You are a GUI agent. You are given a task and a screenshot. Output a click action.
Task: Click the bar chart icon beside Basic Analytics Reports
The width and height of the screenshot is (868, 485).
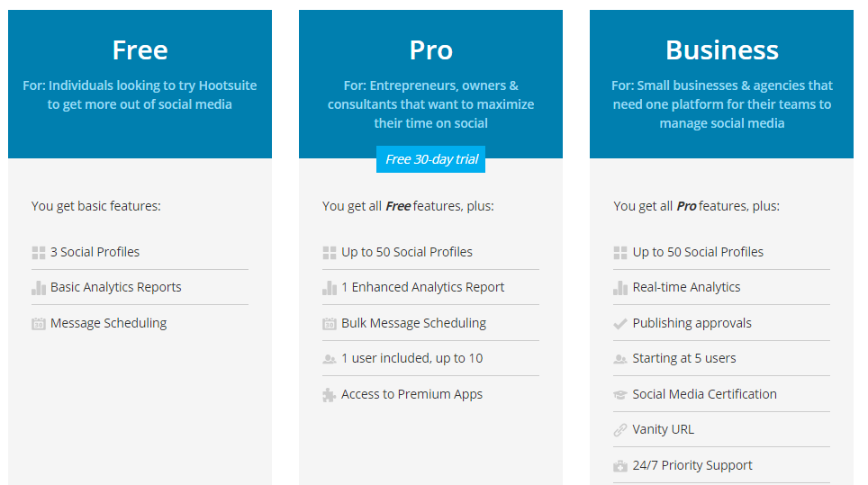tap(38, 288)
